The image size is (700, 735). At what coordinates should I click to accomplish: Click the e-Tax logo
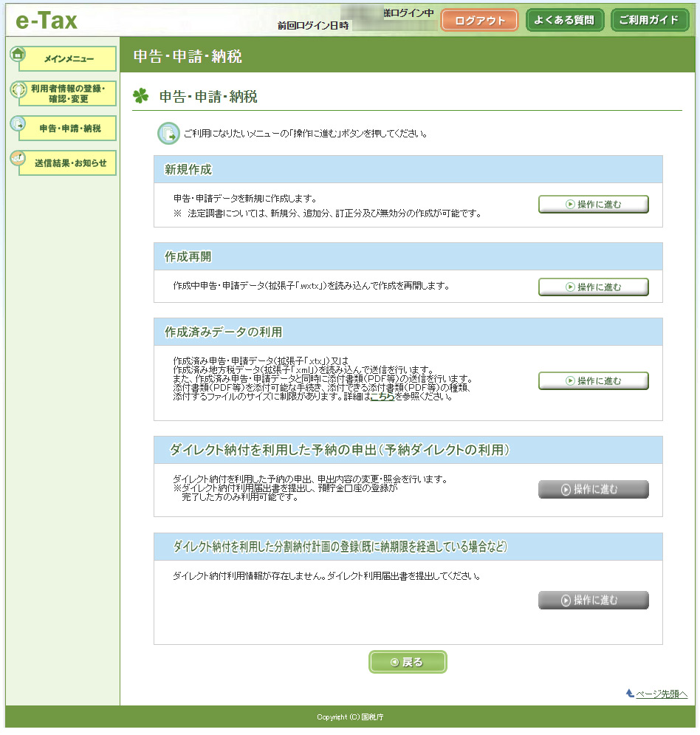pyautogui.click(x=47, y=21)
